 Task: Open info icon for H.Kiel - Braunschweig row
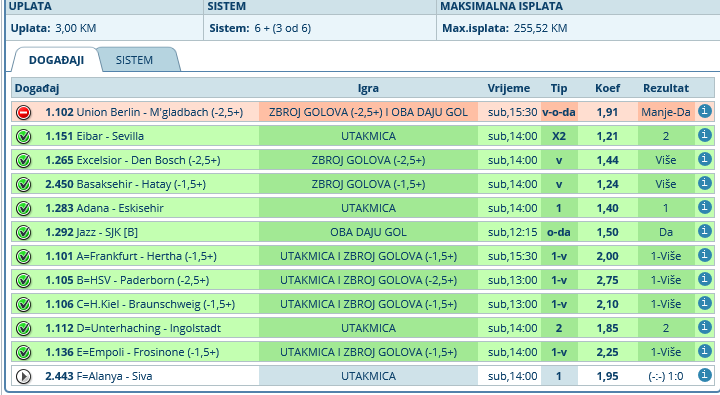tap(705, 303)
